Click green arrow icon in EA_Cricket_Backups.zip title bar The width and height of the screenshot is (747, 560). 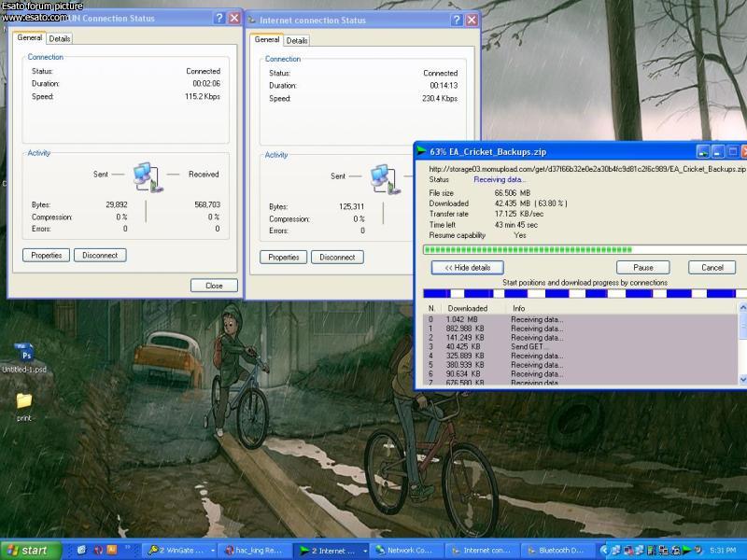point(421,151)
